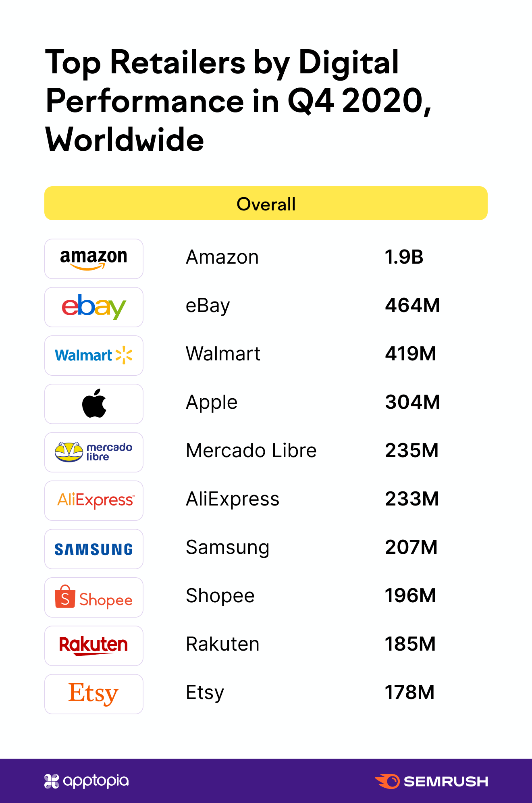Open the Semrush logo link
Screen dimensions: 532x803
point(432,781)
